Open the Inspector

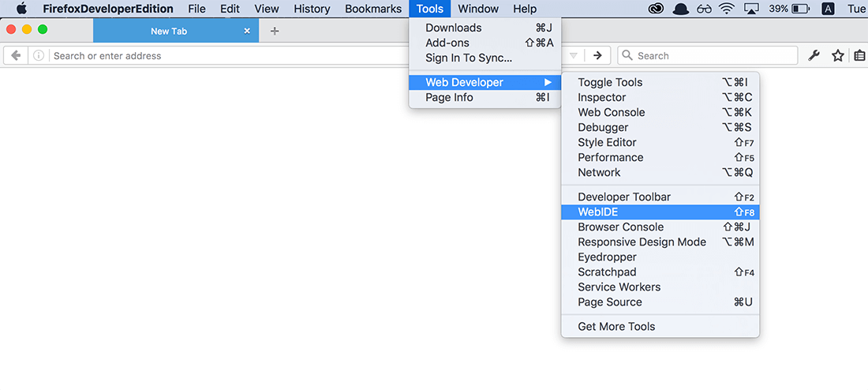coord(660,98)
